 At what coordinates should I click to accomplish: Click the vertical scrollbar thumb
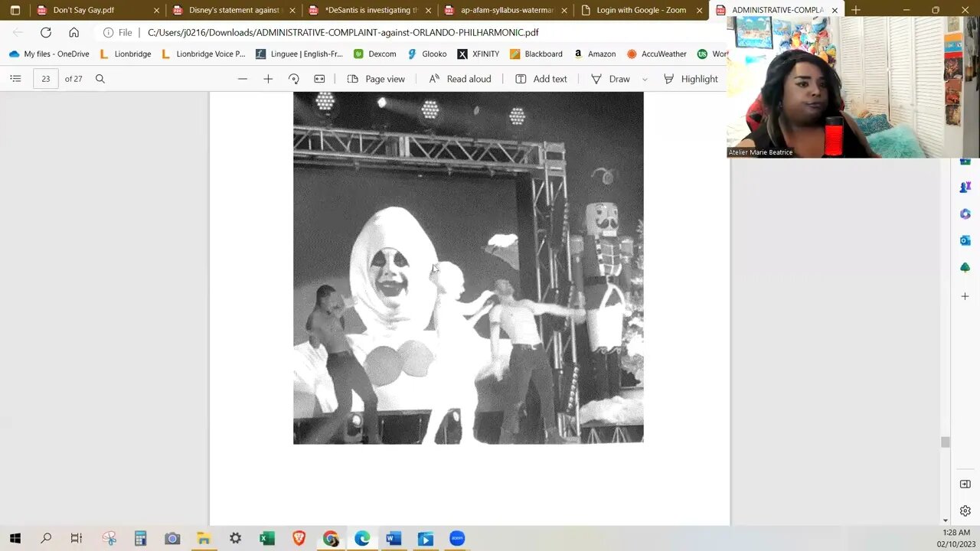pyautogui.click(x=946, y=442)
